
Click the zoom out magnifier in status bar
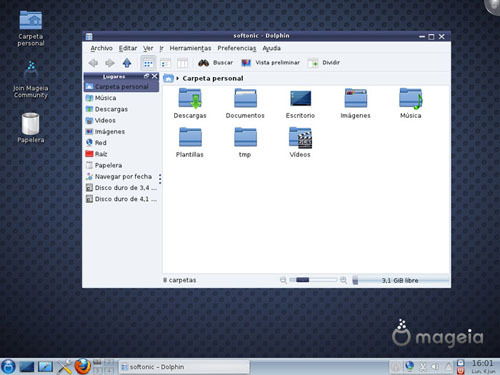[x=283, y=280]
